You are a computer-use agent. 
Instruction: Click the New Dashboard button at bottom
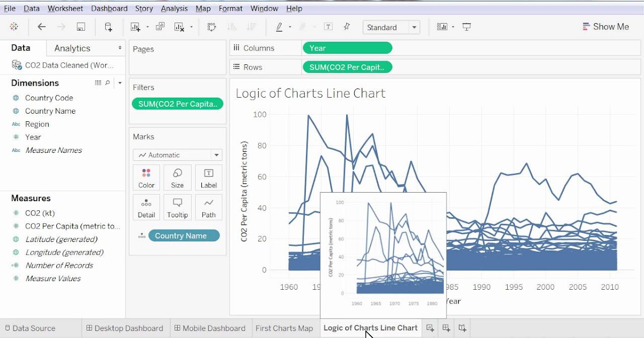coord(446,328)
